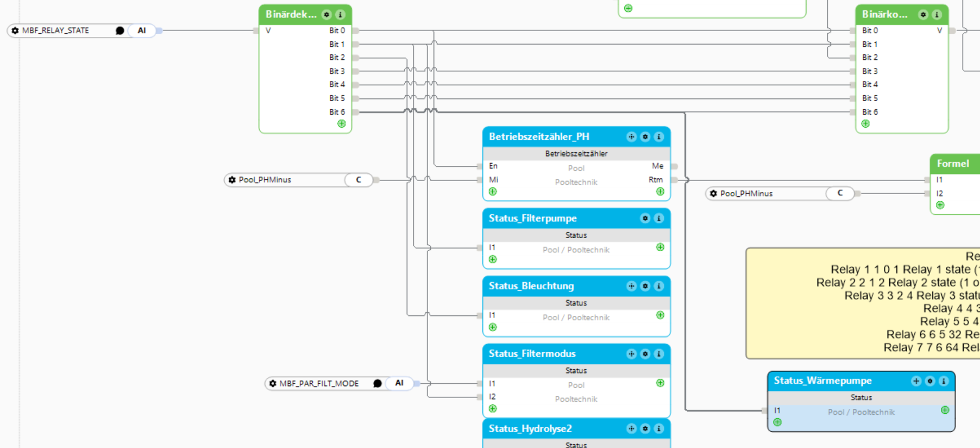Click the move icon on Status_Hydrolyse2 header
The width and height of the screenshot is (980, 448).
631,429
